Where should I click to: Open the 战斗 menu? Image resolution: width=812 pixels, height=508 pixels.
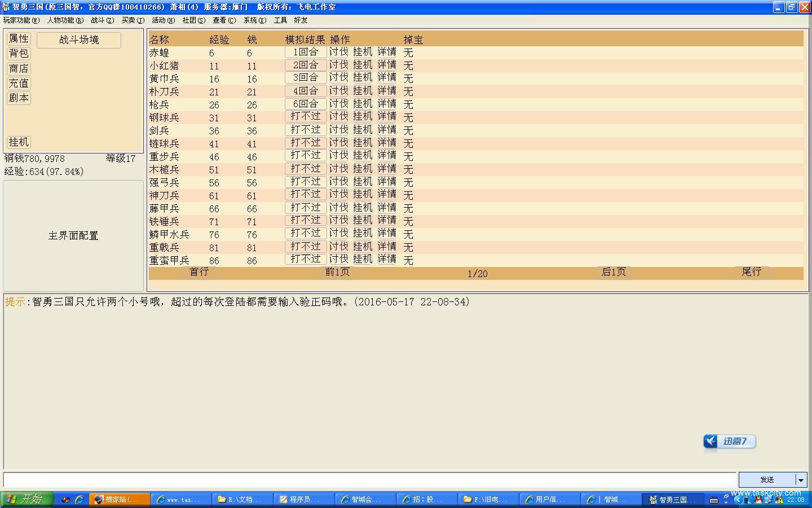click(102, 20)
